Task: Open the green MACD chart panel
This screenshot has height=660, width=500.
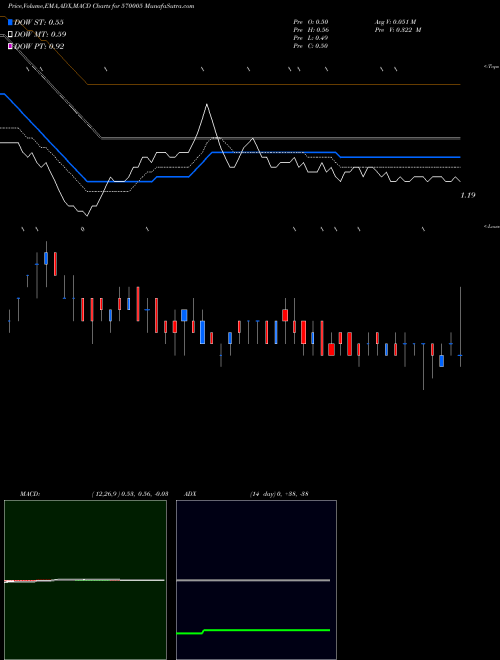Action: tap(85, 580)
